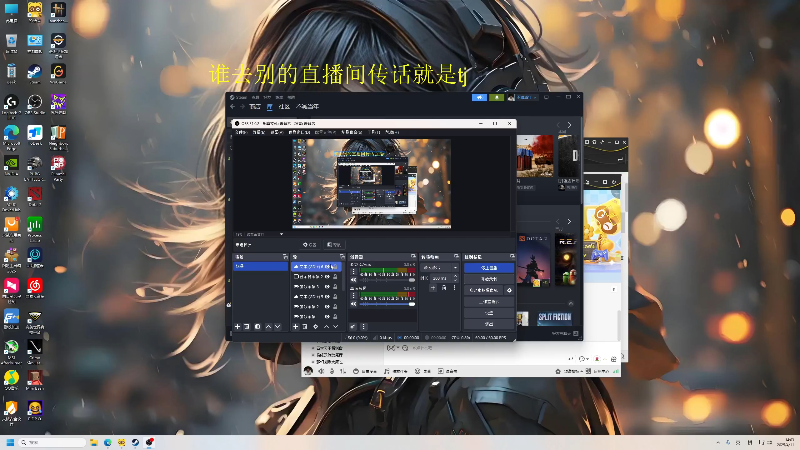This screenshot has height=450, width=800.
Task: Open OBS 工具 (Tools) menu
Action: [x=375, y=132]
